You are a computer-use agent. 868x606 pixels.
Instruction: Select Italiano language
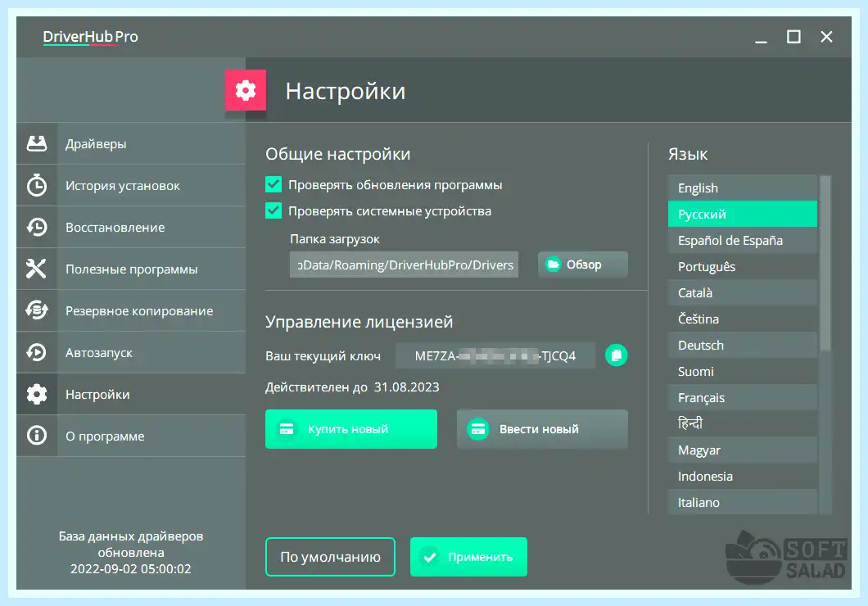point(743,502)
